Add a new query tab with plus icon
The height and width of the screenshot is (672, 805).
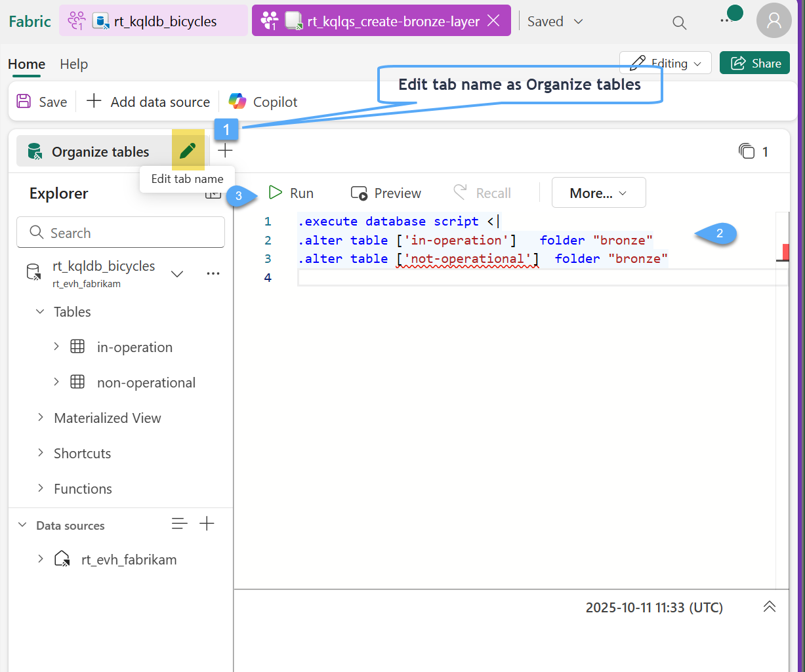coord(225,151)
